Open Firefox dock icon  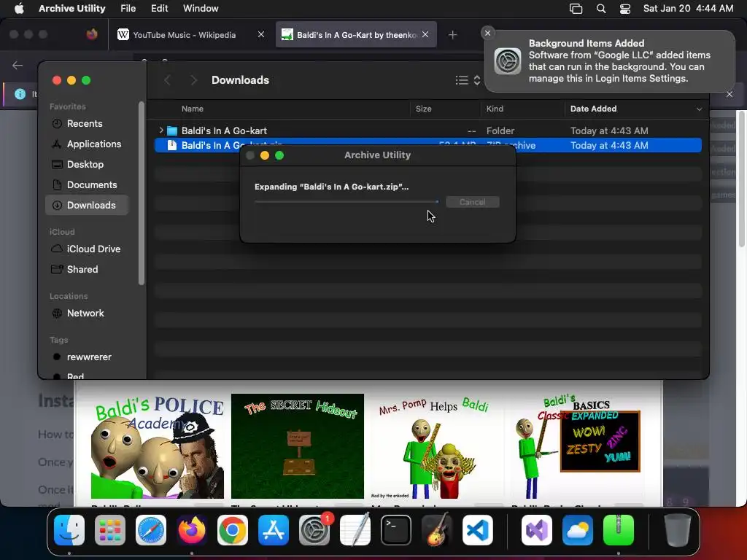pos(192,530)
